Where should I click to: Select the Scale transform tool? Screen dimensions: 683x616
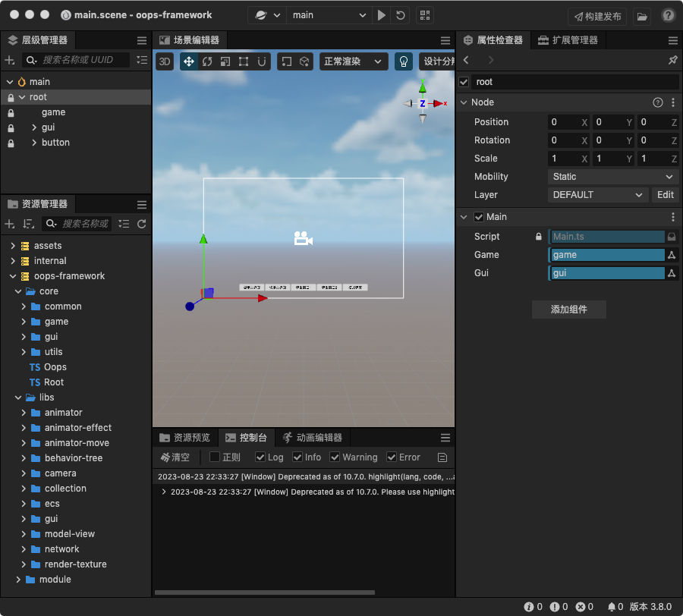pyautogui.click(x=225, y=61)
